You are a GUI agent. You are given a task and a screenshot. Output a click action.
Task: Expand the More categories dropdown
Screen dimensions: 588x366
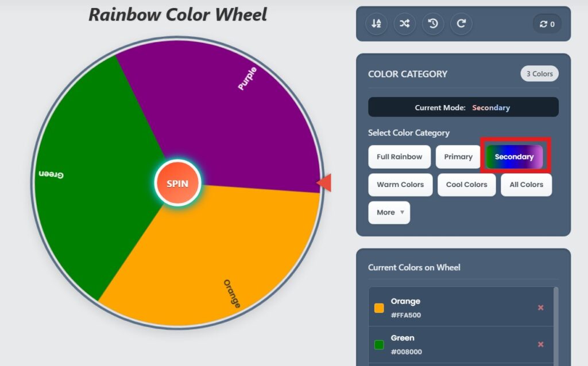tap(389, 212)
